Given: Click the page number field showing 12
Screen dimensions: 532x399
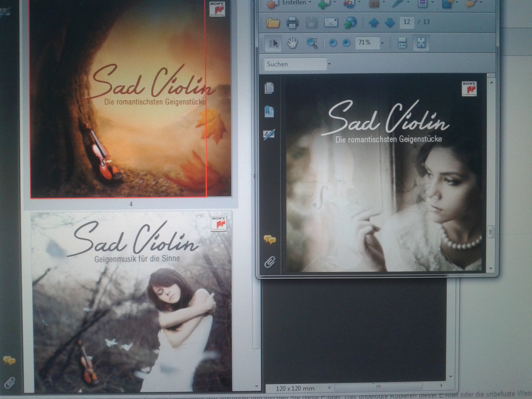Looking at the screenshot, I should pos(406,22).
